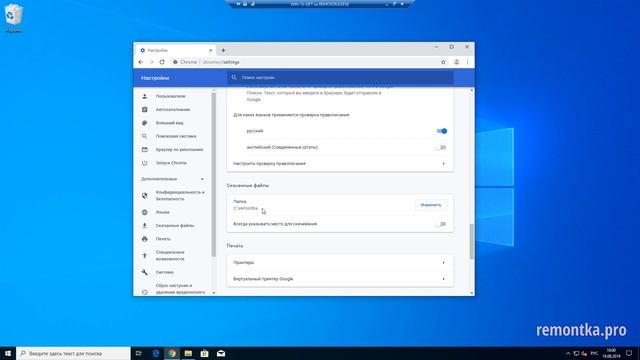The height and width of the screenshot is (360, 640).
Task: Open Система section via wrench icon
Action: [x=144, y=272]
